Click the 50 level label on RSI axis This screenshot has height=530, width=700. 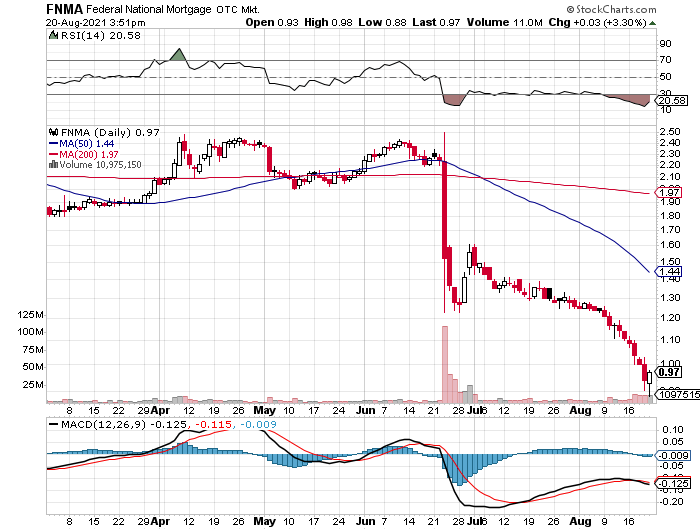[665, 77]
